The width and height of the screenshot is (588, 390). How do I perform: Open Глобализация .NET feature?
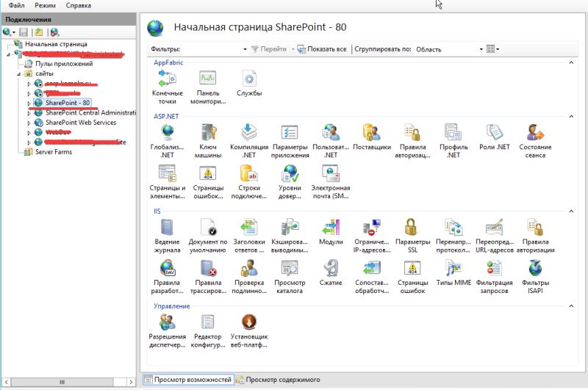click(x=168, y=141)
